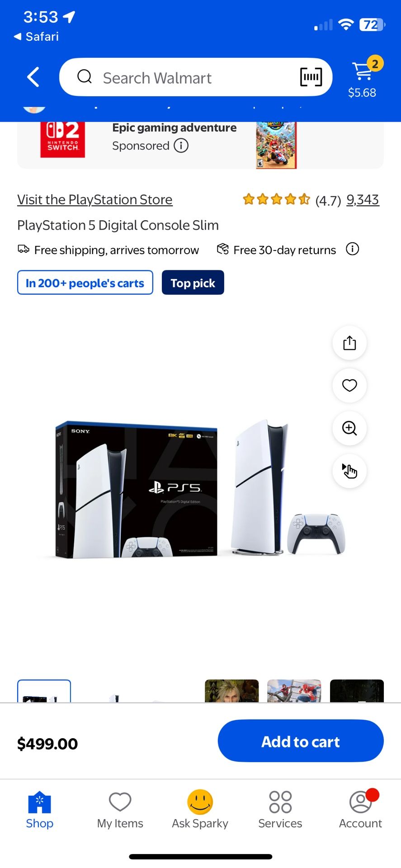Open the shopping cart showing $5.68

click(x=363, y=77)
